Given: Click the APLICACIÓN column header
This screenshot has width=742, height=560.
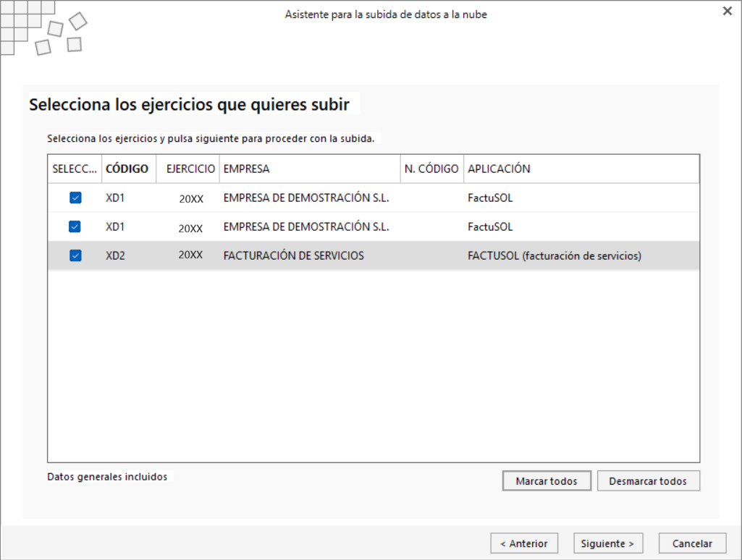Looking at the screenshot, I should (581, 169).
